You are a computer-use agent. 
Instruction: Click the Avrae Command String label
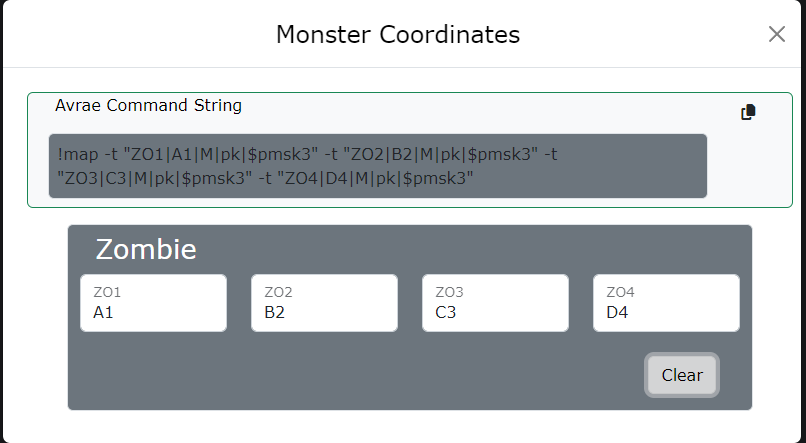coord(148,105)
